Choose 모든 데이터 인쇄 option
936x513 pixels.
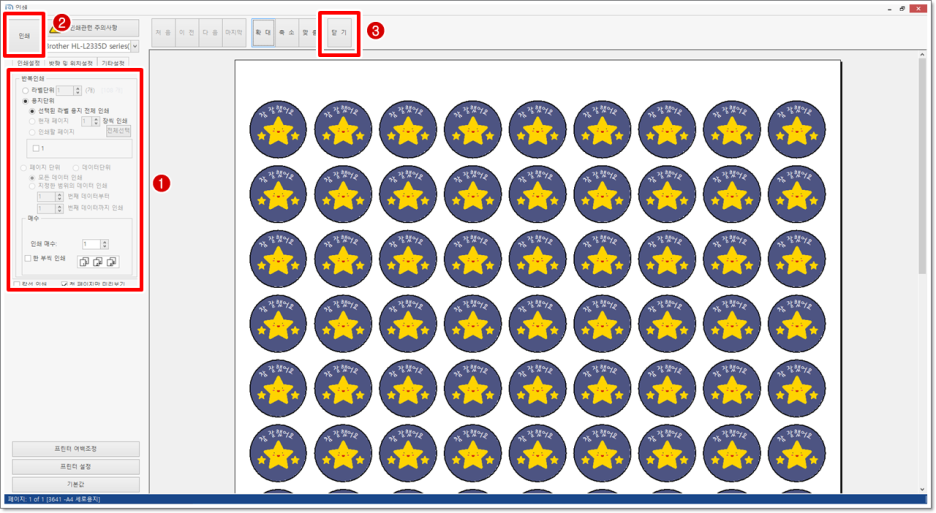pyautogui.click(x=32, y=178)
